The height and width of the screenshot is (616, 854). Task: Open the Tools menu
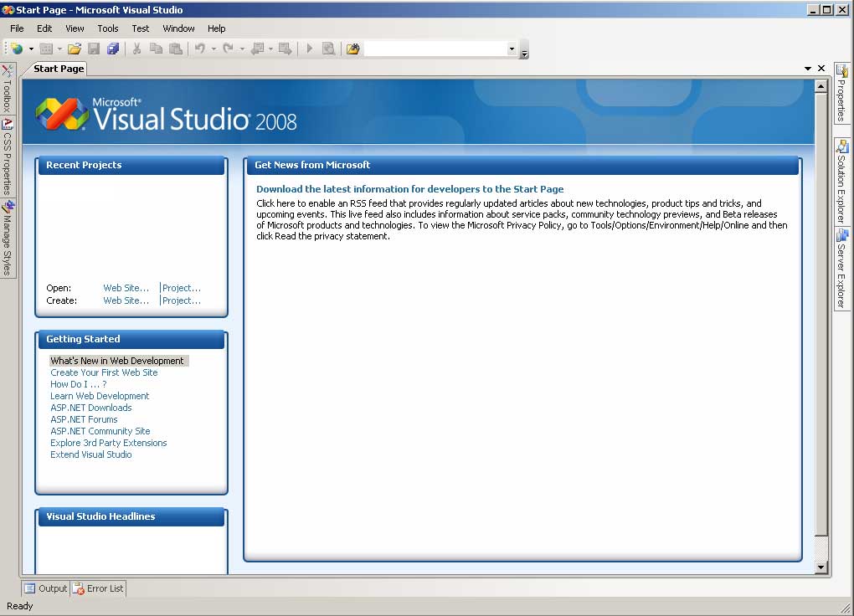click(108, 28)
